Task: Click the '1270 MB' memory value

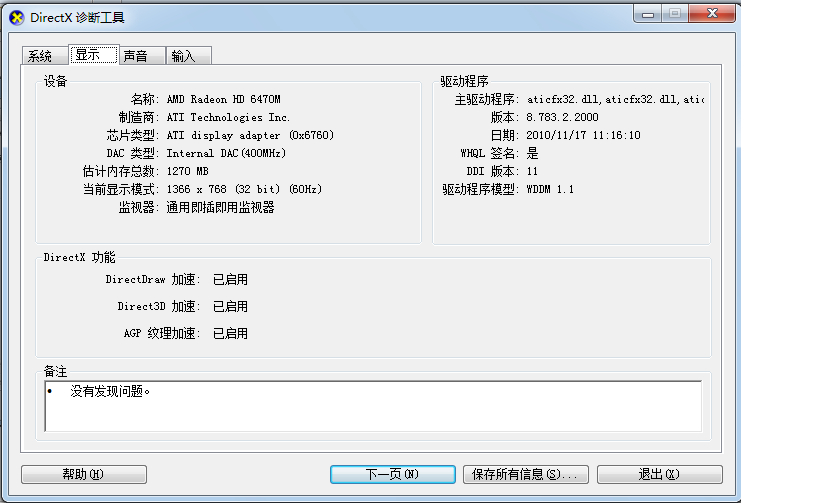Action: (188, 171)
